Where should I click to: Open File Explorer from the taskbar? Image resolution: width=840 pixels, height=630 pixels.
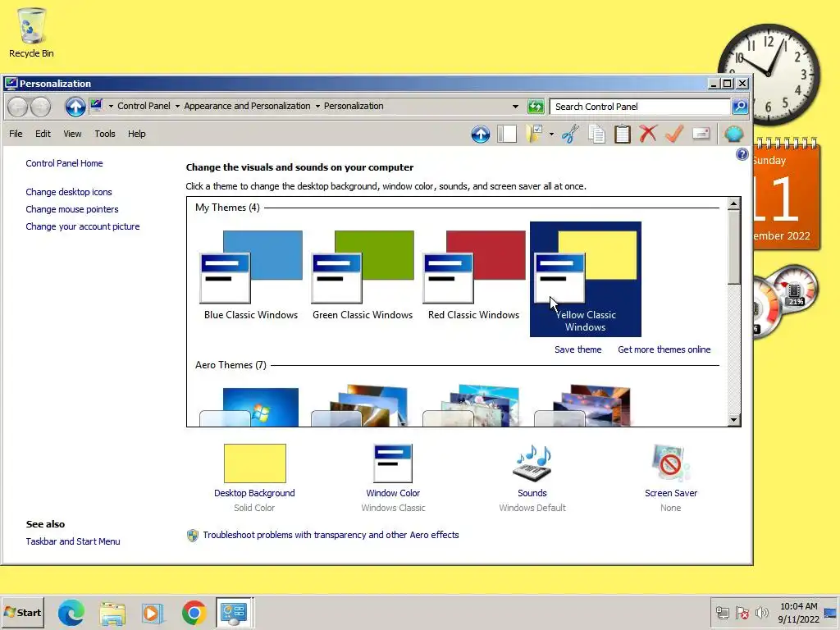(x=112, y=612)
